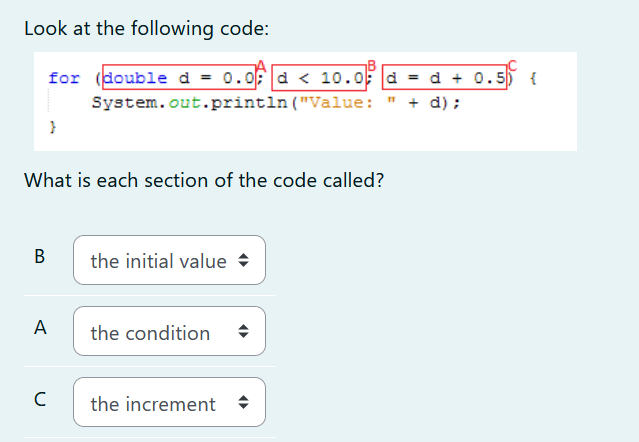The image size is (639, 442).
Task: Open the dropdown showing 'the condition'
Action: (x=169, y=331)
